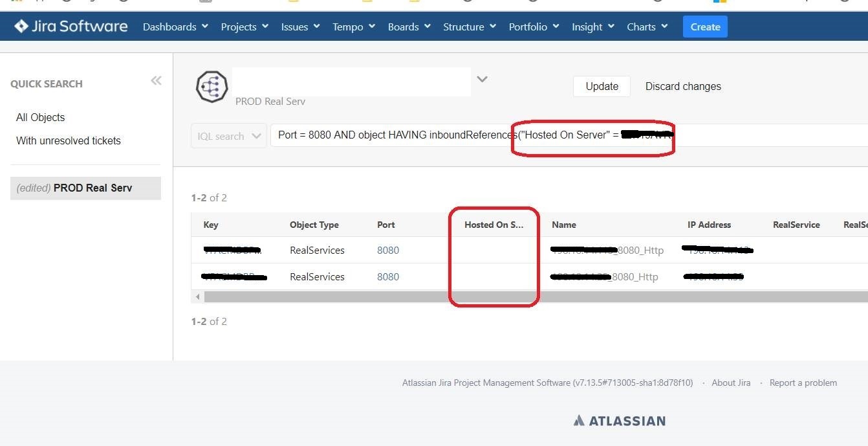Open the edited PROD Real Serv filter

85,188
